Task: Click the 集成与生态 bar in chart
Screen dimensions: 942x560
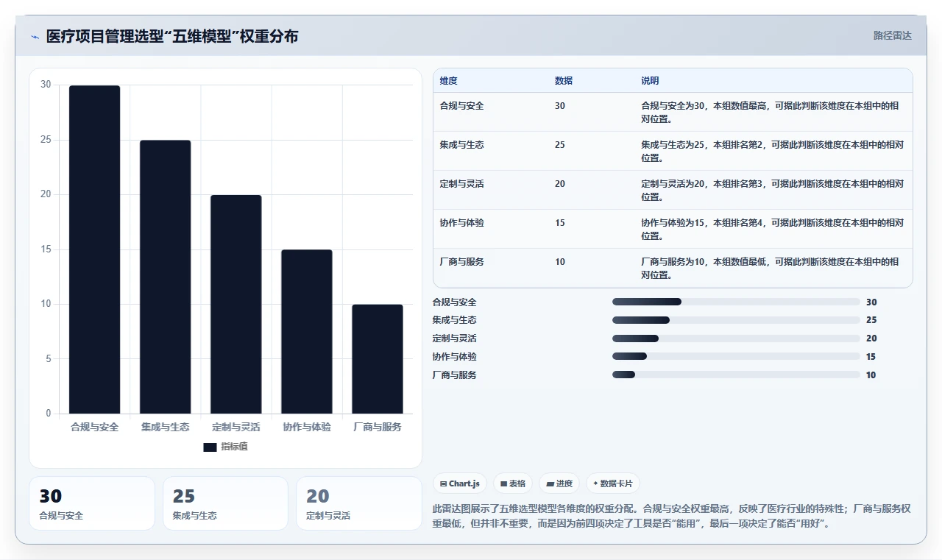Action: pos(166,277)
